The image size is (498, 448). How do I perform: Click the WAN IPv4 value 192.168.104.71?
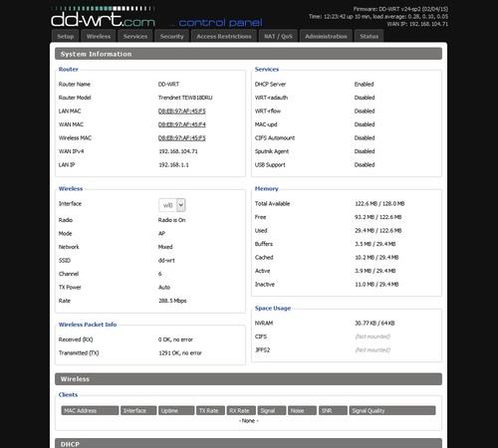coord(178,151)
